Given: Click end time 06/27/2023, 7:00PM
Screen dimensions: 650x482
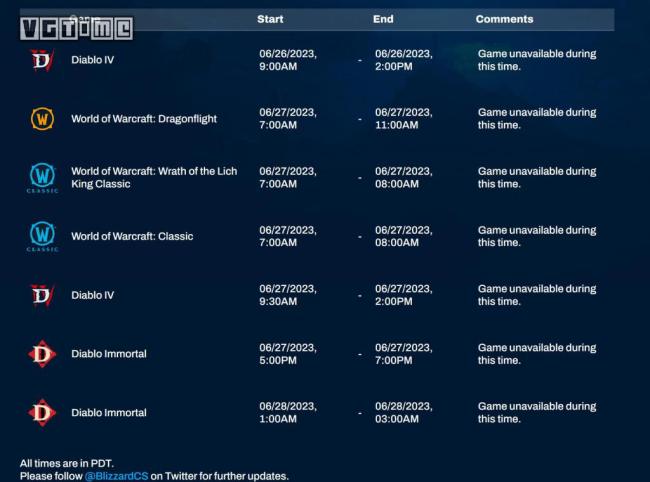Looking at the screenshot, I should click(x=404, y=354).
